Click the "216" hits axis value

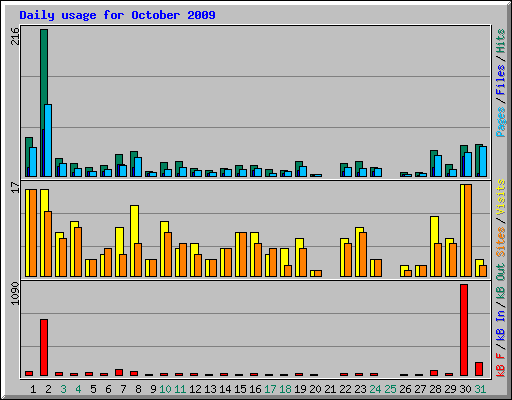(15, 36)
